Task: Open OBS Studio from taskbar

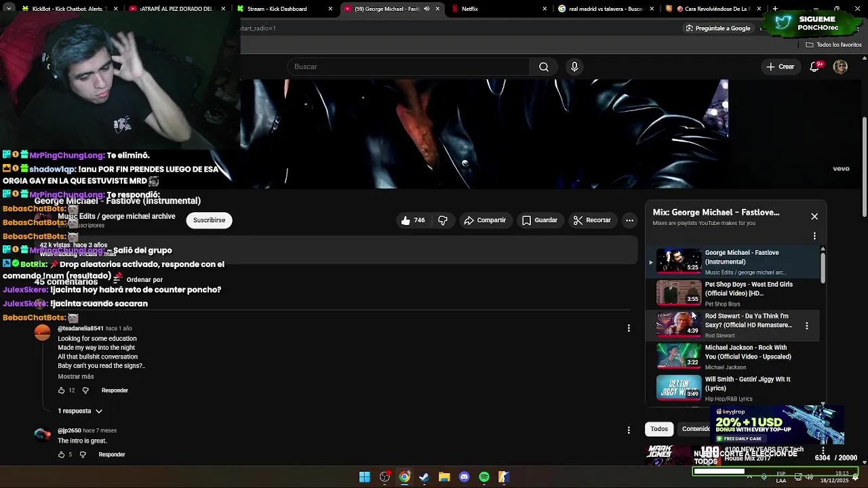Action: pos(384,477)
